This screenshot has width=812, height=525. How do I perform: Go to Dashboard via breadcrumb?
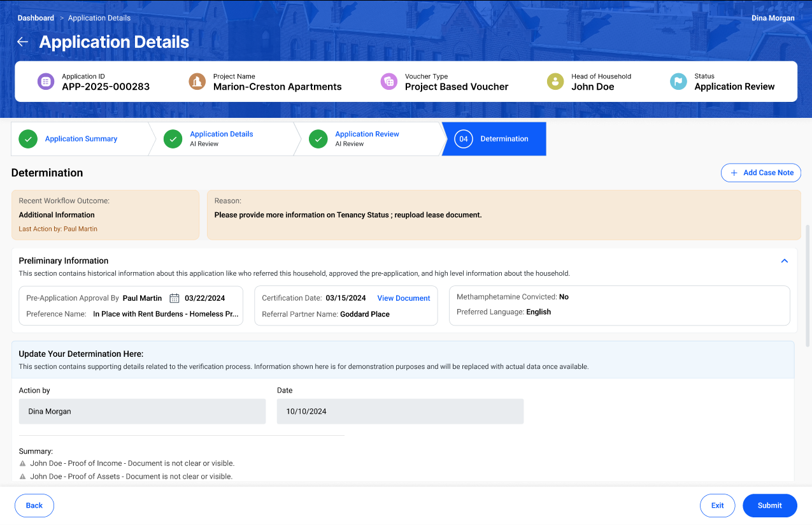pyautogui.click(x=36, y=18)
